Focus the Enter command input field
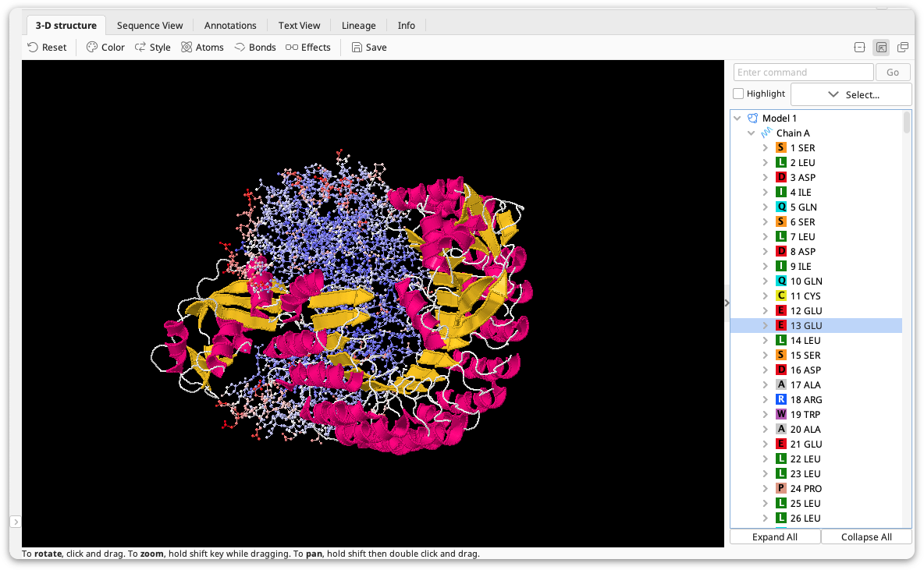 tap(803, 72)
